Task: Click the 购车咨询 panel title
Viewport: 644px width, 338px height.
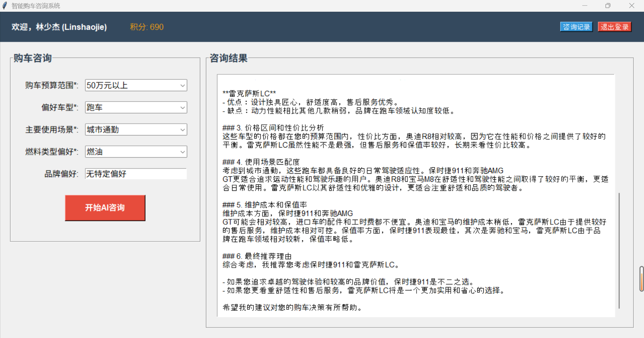Action: [x=33, y=58]
